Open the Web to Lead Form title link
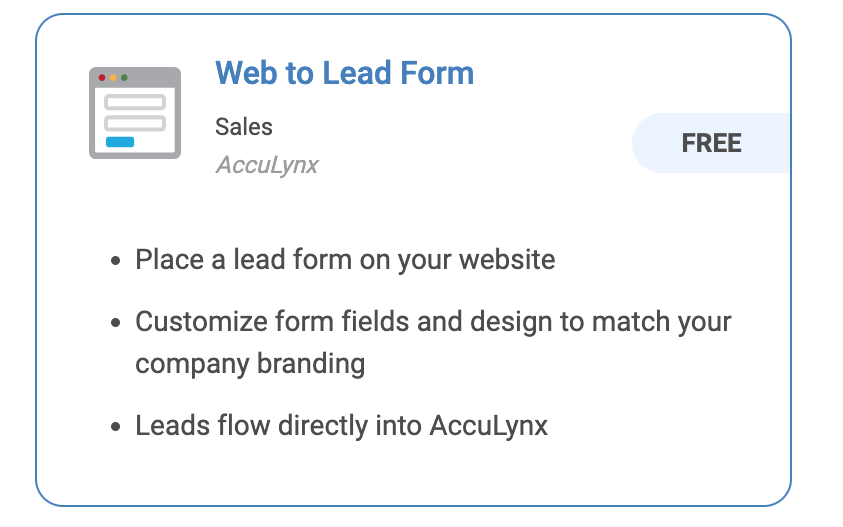843x527 pixels. tap(345, 73)
